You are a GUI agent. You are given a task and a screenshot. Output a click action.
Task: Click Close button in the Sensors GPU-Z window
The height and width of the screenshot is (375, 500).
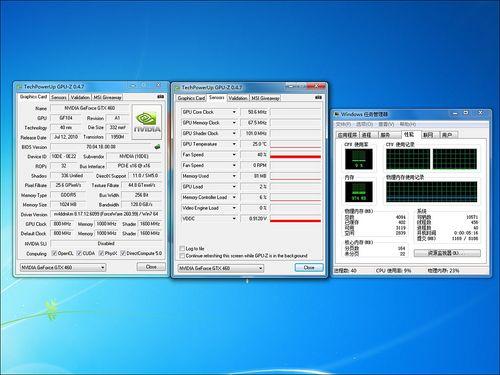[x=309, y=267]
